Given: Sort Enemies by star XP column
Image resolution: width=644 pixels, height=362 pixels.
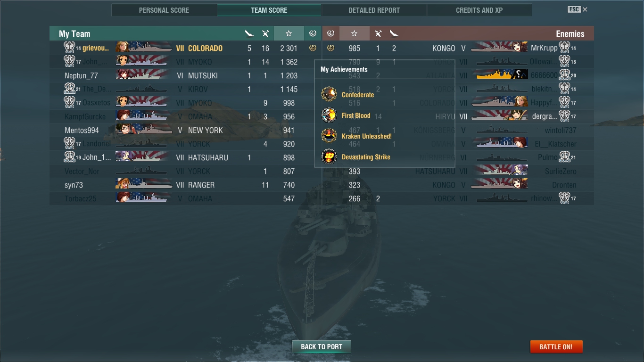Looking at the screenshot, I should [x=354, y=33].
